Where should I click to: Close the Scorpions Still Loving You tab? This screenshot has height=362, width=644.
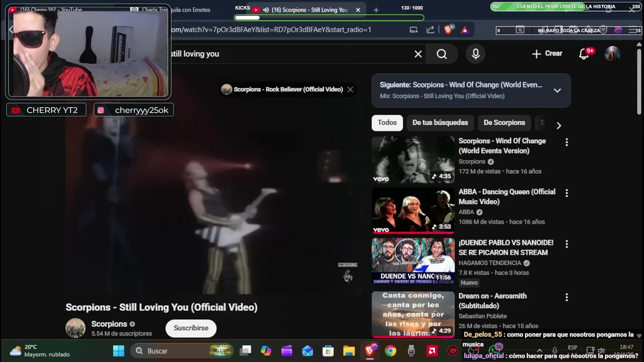[x=358, y=10]
